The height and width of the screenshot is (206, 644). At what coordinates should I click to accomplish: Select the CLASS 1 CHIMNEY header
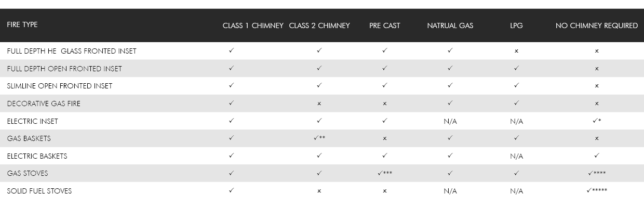[x=253, y=25]
